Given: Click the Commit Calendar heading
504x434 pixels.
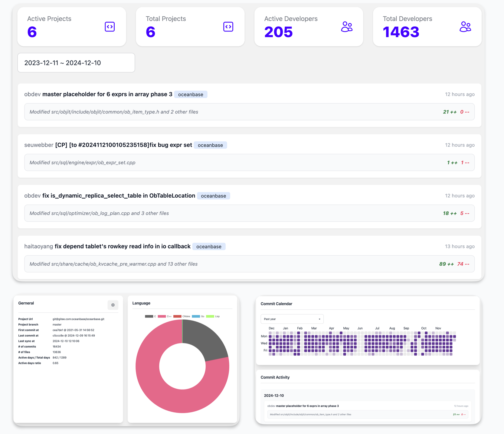Looking at the screenshot, I should 276,304.
